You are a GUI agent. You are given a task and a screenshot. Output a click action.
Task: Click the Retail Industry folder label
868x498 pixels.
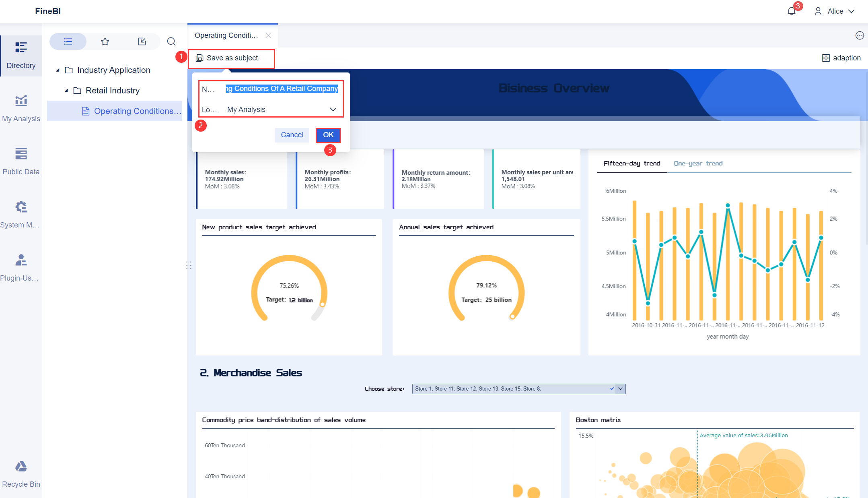pyautogui.click(x=113, y=91)
